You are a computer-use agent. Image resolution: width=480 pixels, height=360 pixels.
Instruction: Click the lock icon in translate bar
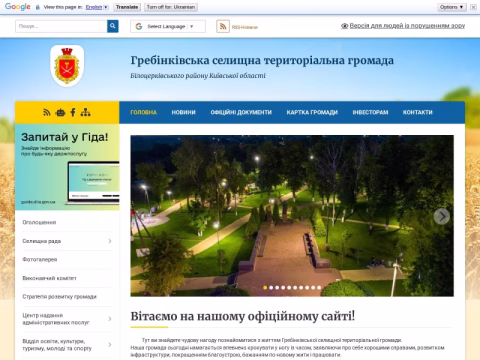[38, 7]
